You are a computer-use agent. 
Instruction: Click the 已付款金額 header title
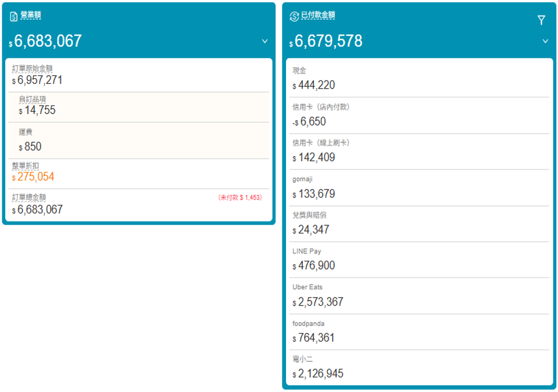tap(318, 15)
